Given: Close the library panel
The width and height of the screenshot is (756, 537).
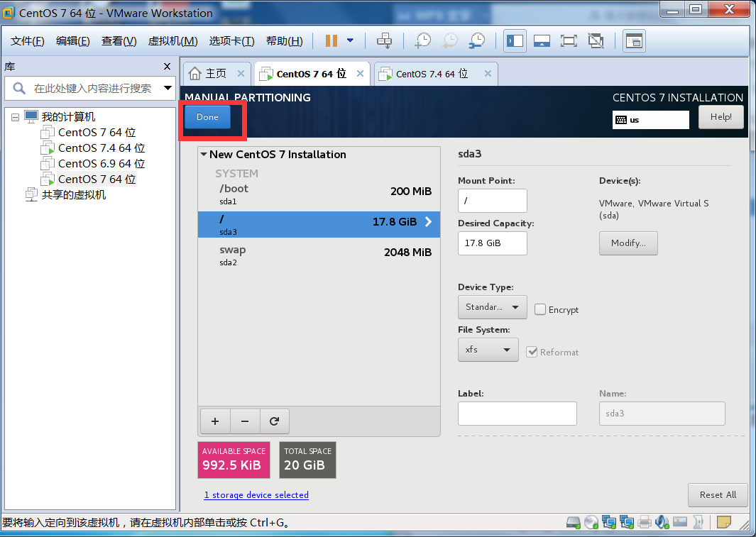Looking at the screenshot, I should [167, 67].
